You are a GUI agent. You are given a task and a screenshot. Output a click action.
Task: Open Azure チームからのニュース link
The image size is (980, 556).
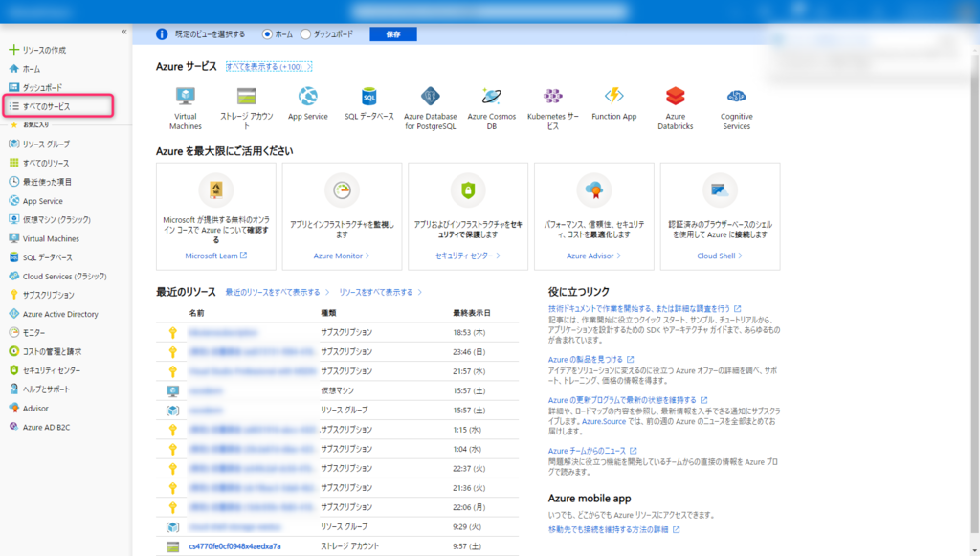[592, 451]
